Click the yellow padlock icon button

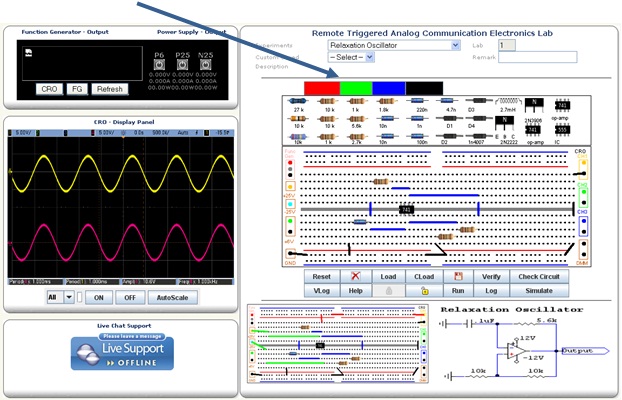click(x=424, y=290)
